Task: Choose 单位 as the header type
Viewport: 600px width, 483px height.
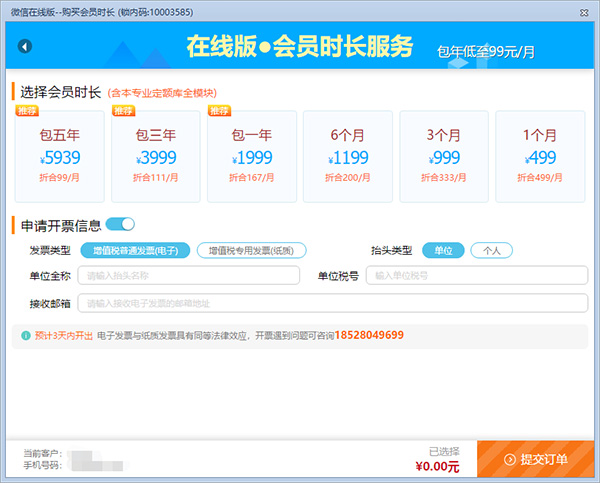Action: point(443,250)
